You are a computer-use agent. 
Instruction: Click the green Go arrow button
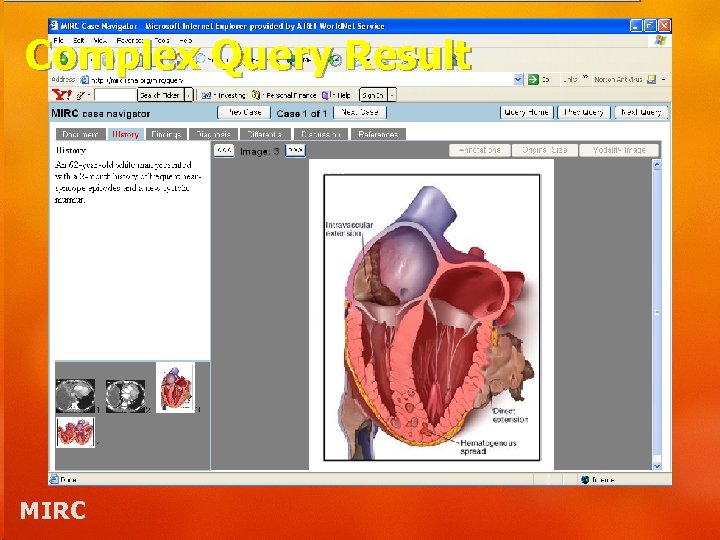click(x=533, y=79)
